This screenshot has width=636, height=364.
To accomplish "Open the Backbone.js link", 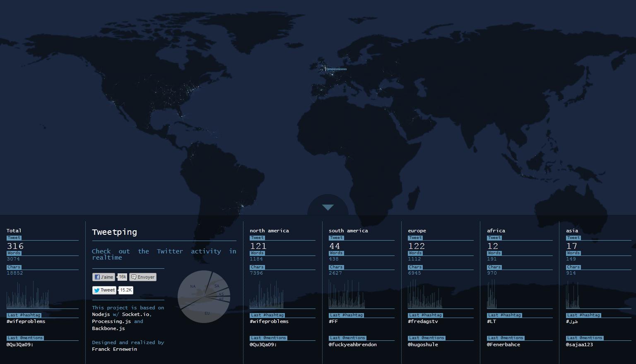I will (x=108, y=328).
